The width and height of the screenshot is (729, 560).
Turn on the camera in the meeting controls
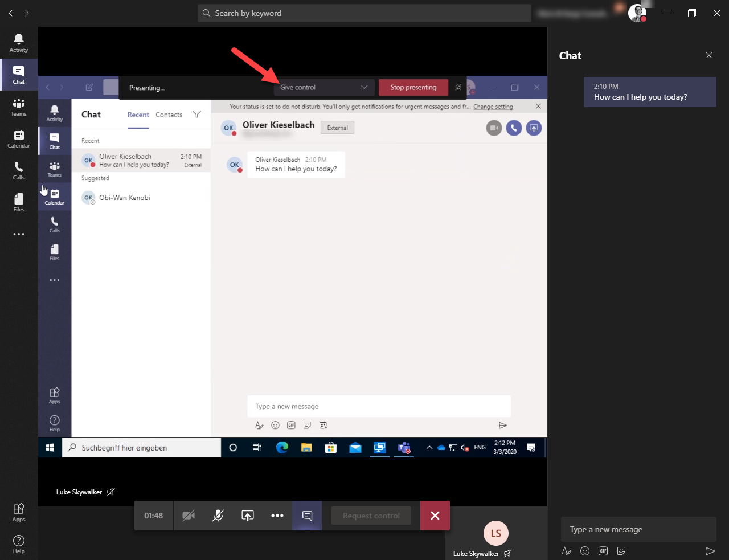point(189,516)
